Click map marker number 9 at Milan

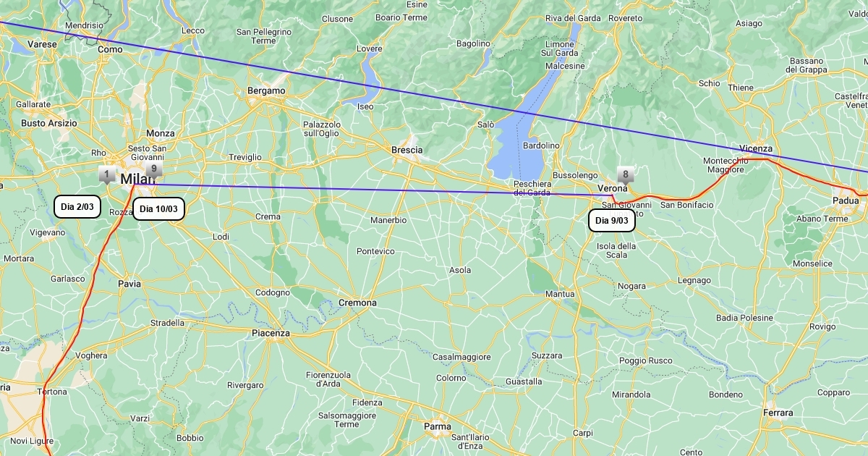pyautogui.click(x=154, y=170)
